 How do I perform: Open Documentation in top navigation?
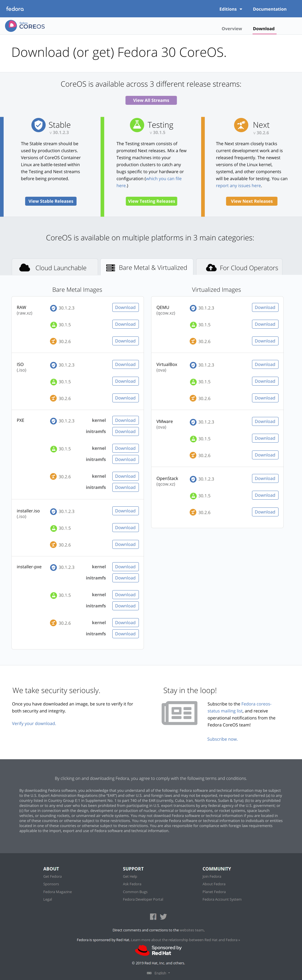point(270,9)
